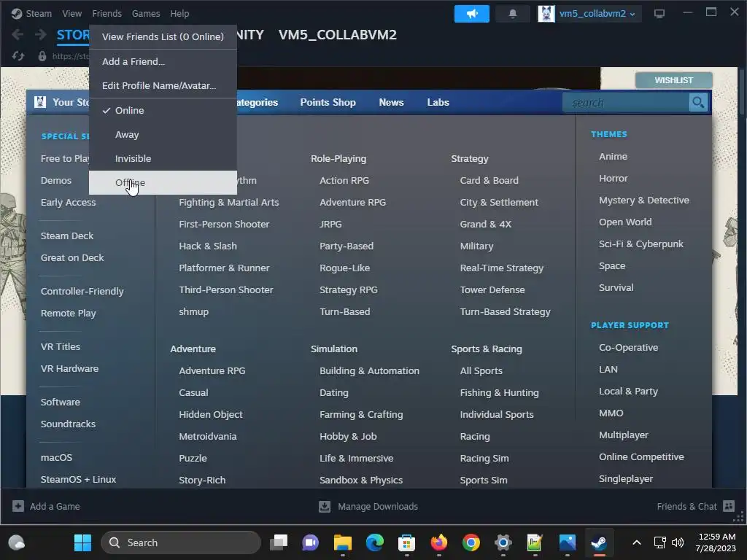Click the padlock site security icon
The height and width of the screenshot is (560, 747).
click(42, 56)
